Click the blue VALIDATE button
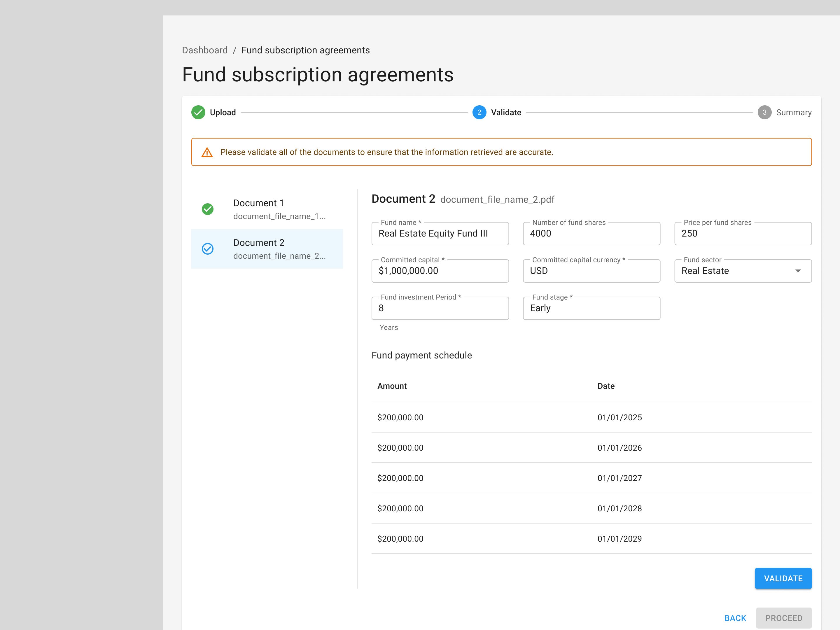840x630 pixels. point(783,578)
